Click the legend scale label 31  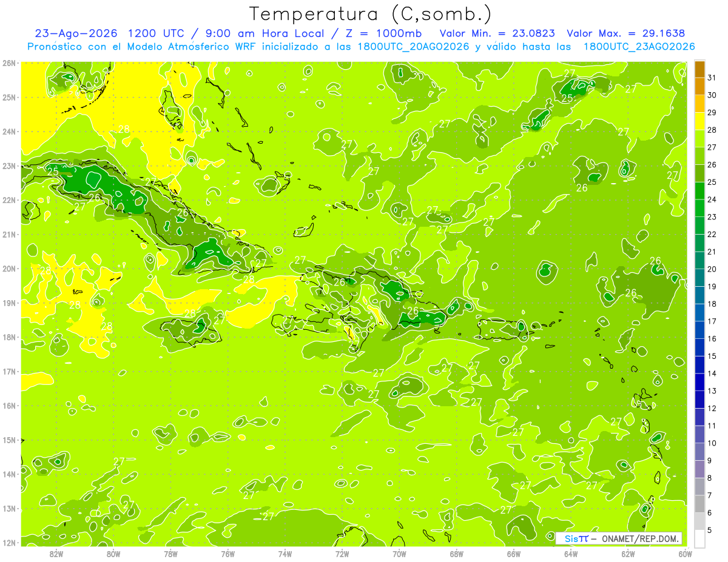[712, 78]
